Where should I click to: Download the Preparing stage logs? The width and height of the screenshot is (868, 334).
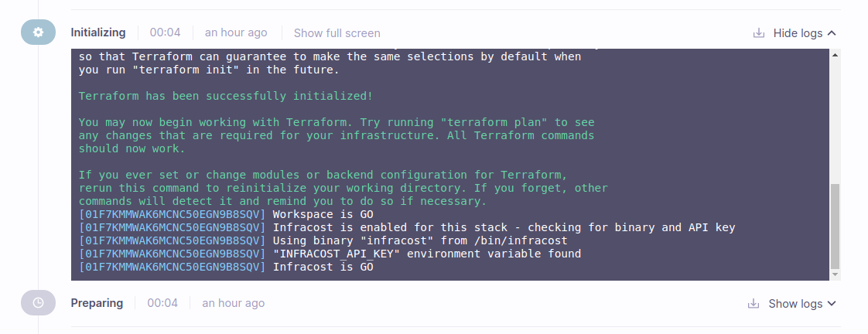754,304
